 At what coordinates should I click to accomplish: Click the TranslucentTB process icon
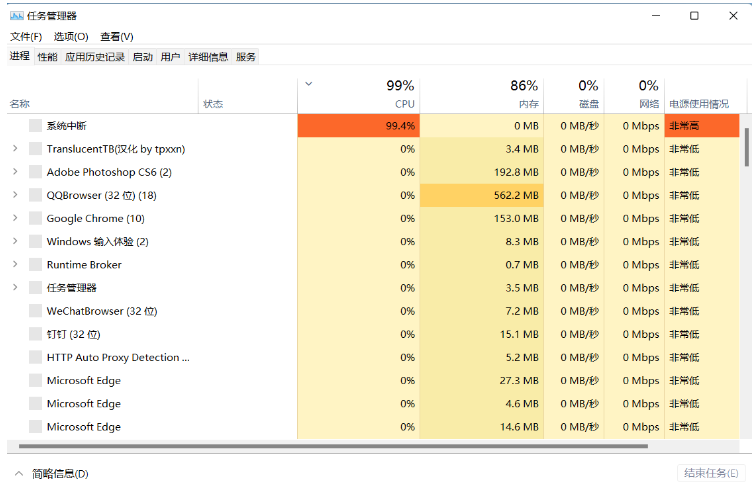(x=35, y=149)
